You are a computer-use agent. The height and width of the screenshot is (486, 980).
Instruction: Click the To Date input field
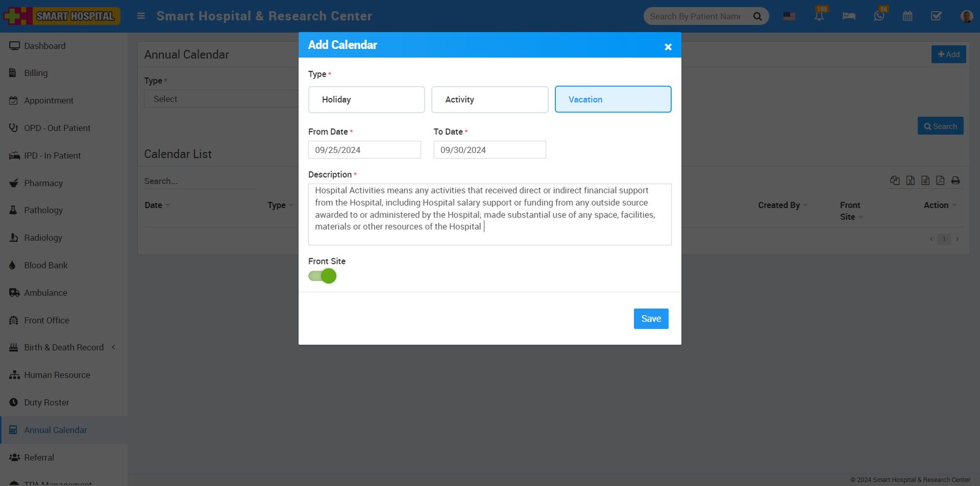point(489,150)
